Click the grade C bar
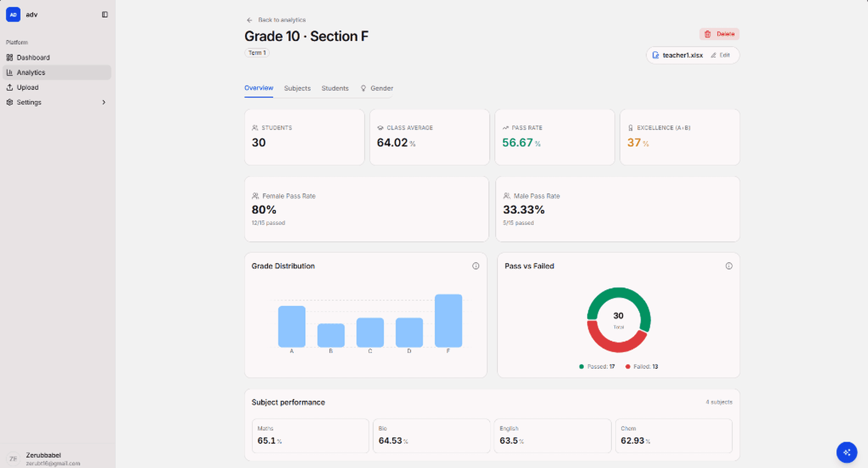868x468 pixels. pyautogui.click(x=370, y=333)
